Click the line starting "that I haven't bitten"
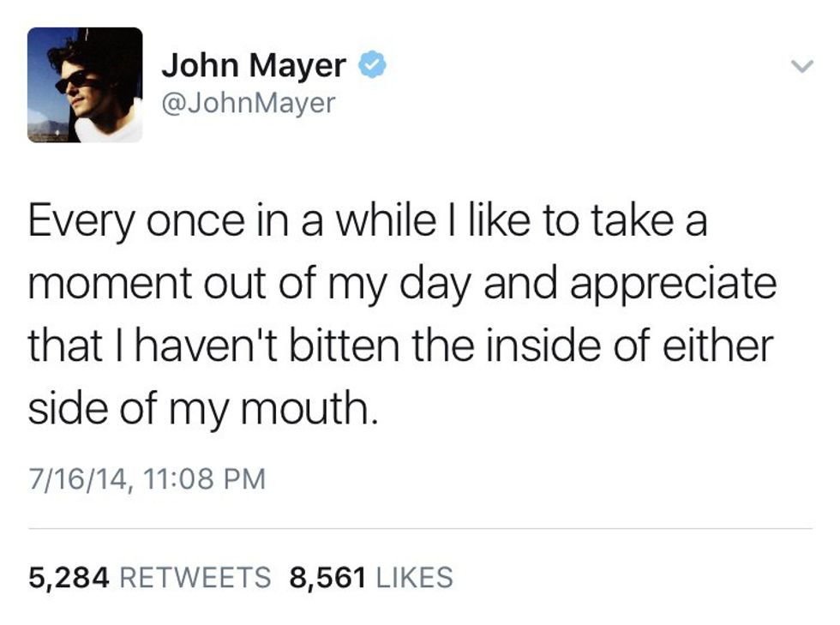Screen dimensions: 840x625 400,346
